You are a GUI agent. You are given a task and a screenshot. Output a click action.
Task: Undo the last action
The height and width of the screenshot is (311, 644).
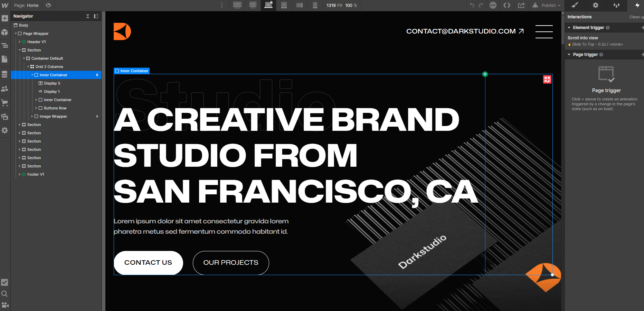point(472,6)
